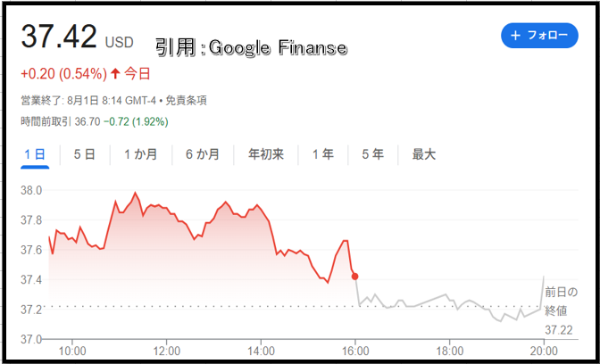The width and height of the screenshot is (600, 364).
Task: Click the red closing price dot
Action: [354, 277]
